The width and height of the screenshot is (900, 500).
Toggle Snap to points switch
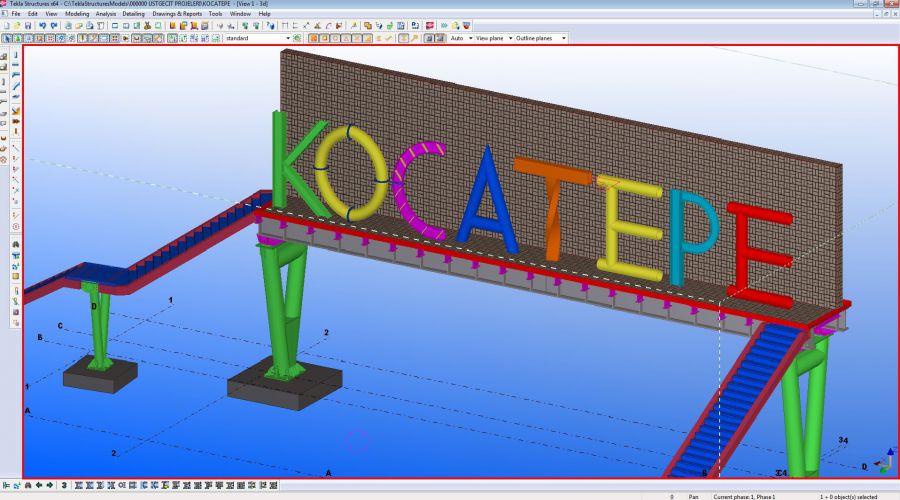click(x=313, y=38)
